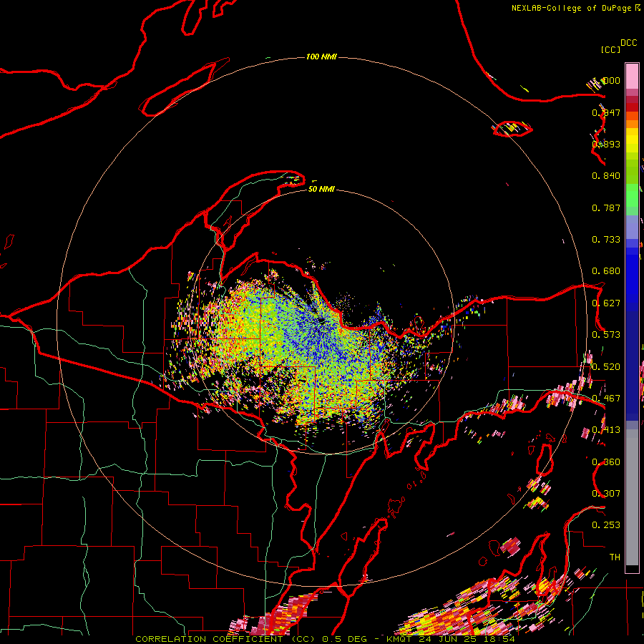Pick the pink band at top of color bar
The image size is (644, 644).
632,76
